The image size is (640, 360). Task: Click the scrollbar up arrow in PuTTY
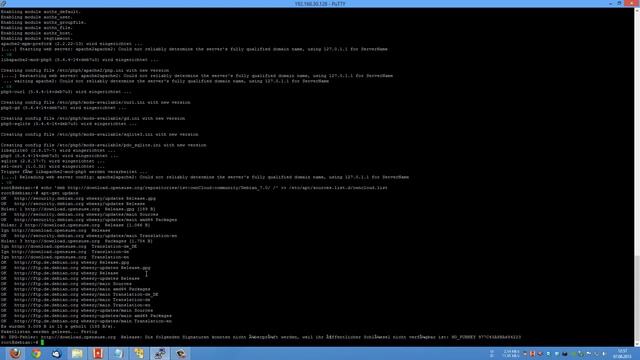point(637,10)
